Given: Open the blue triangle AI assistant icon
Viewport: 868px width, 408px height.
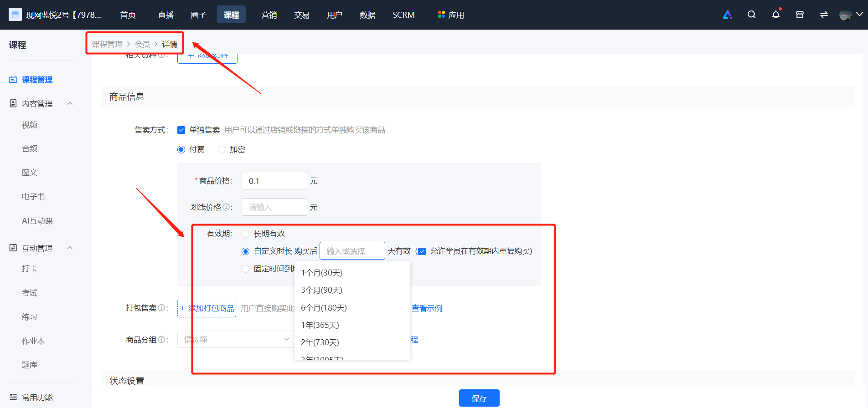Looking at the screenshot, I should point(728,15).
